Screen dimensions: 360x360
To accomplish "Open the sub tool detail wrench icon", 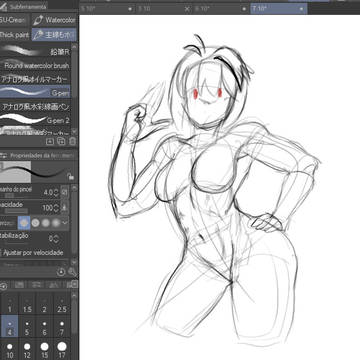I will click(x=72, y=272).
